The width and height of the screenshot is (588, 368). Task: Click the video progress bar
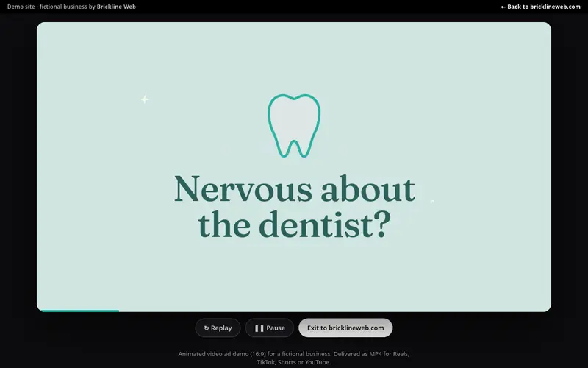point(294,311)
